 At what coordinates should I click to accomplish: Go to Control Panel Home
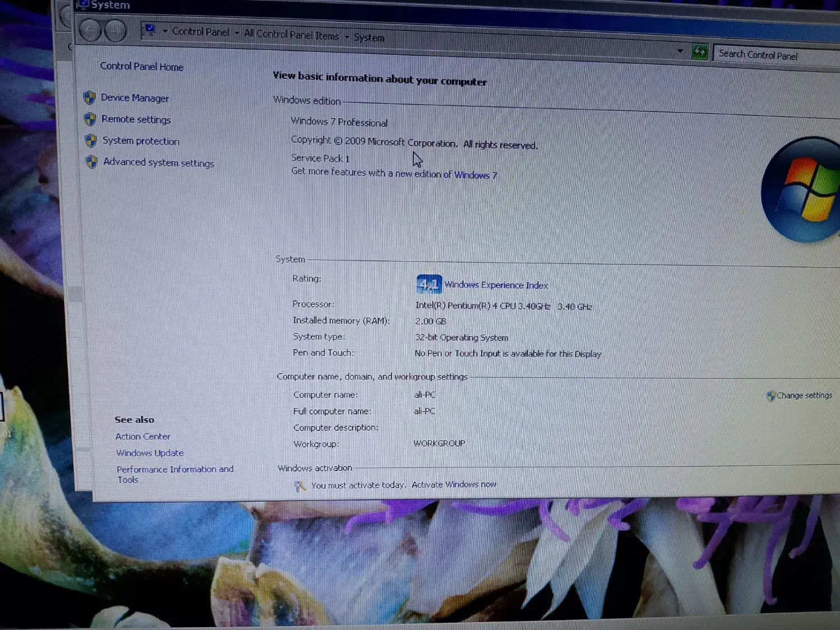pyautogui.click(x=142, y=67)
